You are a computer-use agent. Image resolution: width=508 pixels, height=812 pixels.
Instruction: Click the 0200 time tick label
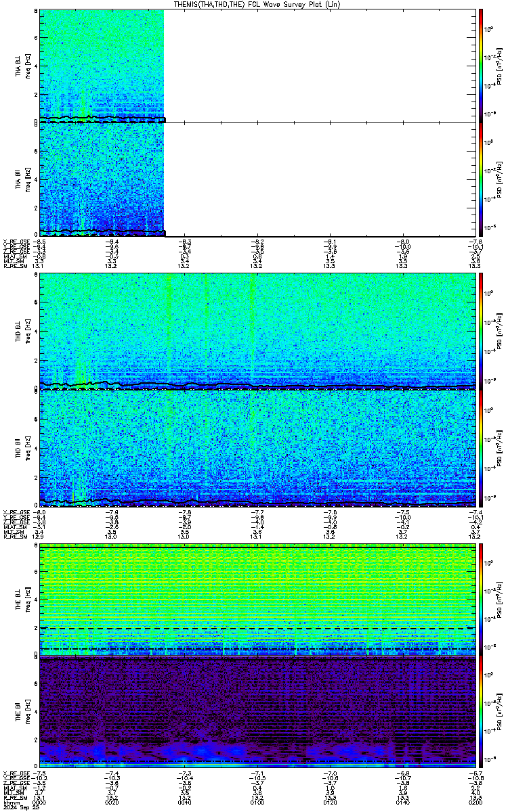474,804
